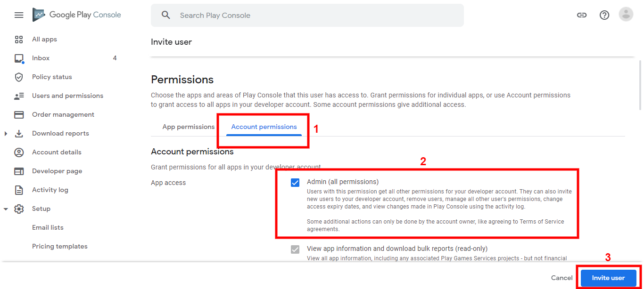The height and width of the screenshot is (289, 644).
Task: Open Users and permissions page
Action: [67, 96]
